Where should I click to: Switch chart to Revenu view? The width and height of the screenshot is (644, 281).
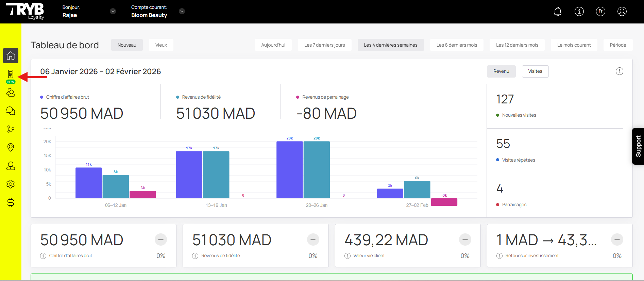501,71
